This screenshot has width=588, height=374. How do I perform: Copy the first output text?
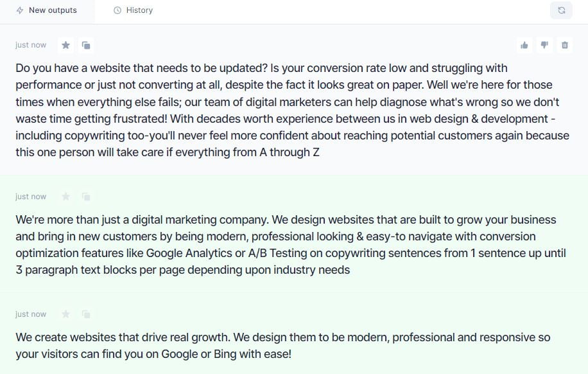(x=86, y=45)
